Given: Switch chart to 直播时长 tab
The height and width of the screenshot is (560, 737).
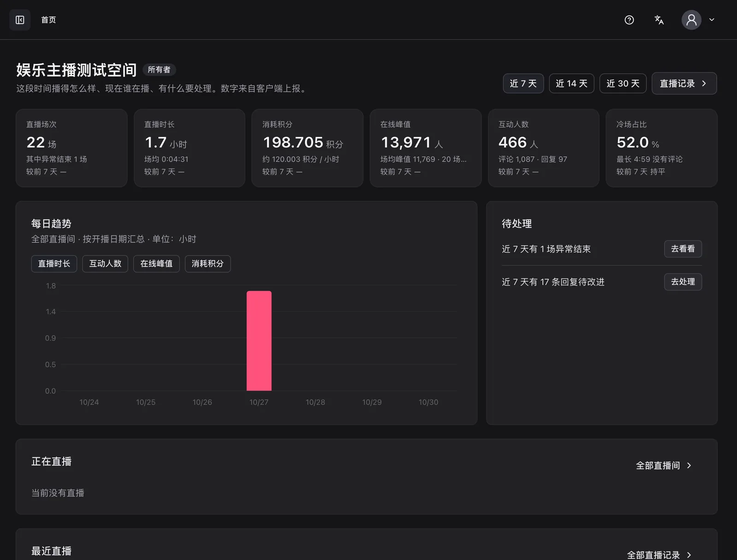Looking at the screenshot, I should click(x=54, y=263).
